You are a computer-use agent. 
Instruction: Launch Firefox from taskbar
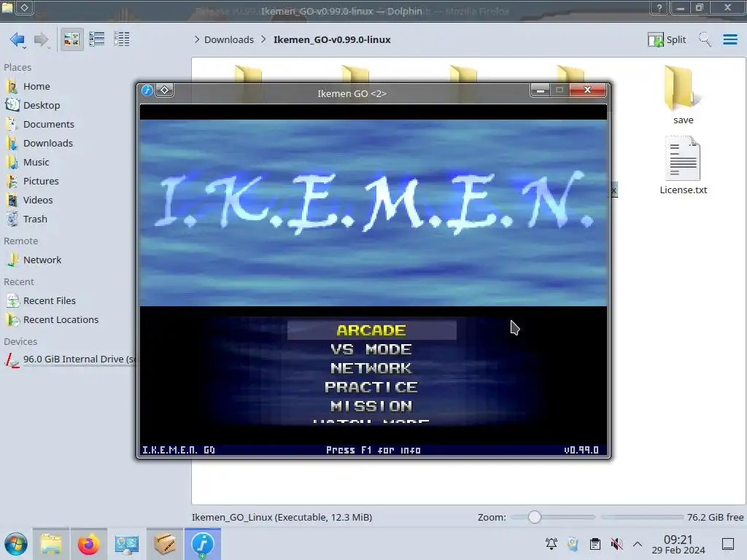(88, 544)
